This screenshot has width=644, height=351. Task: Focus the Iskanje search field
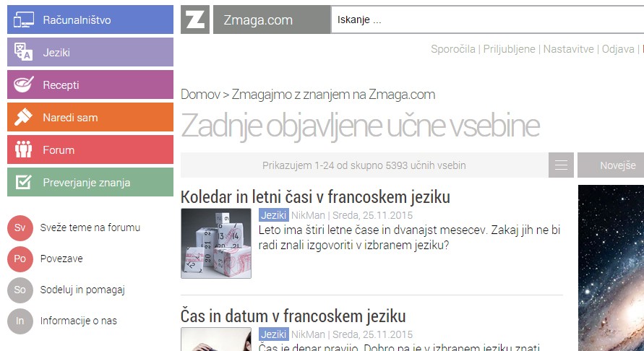484,20
